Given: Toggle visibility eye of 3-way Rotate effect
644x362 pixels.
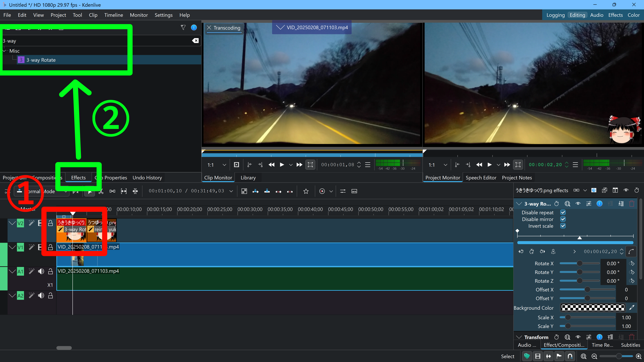Looking at the screenshot, I should point(578,204).
